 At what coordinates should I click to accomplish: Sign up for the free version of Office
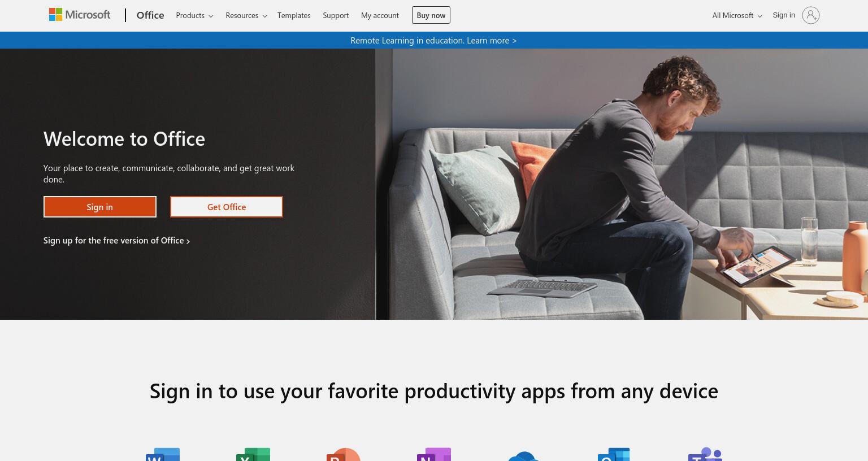point(116,241)
